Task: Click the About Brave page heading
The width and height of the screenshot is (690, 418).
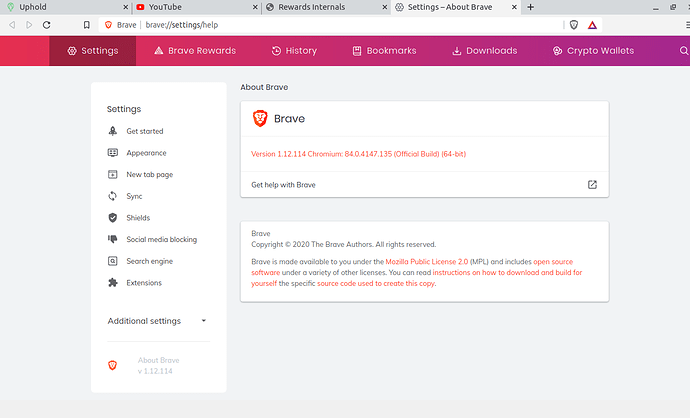Action: point(264,87)
